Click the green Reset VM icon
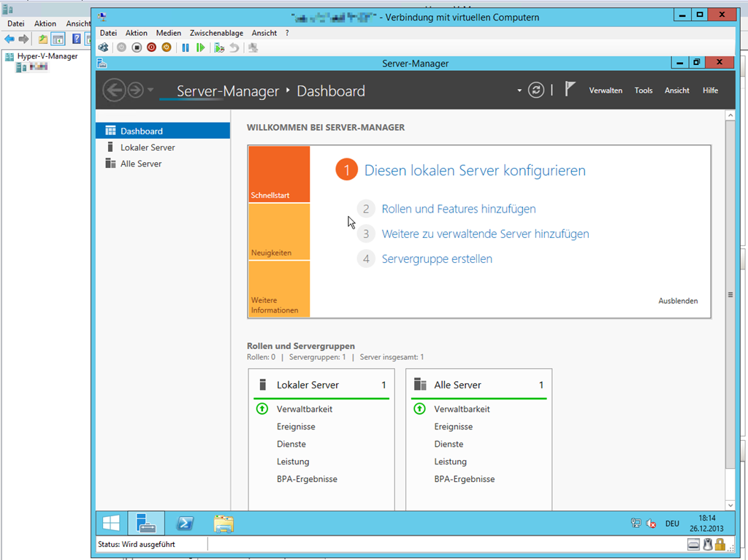The image size is (748, 560). click(201, 47)
